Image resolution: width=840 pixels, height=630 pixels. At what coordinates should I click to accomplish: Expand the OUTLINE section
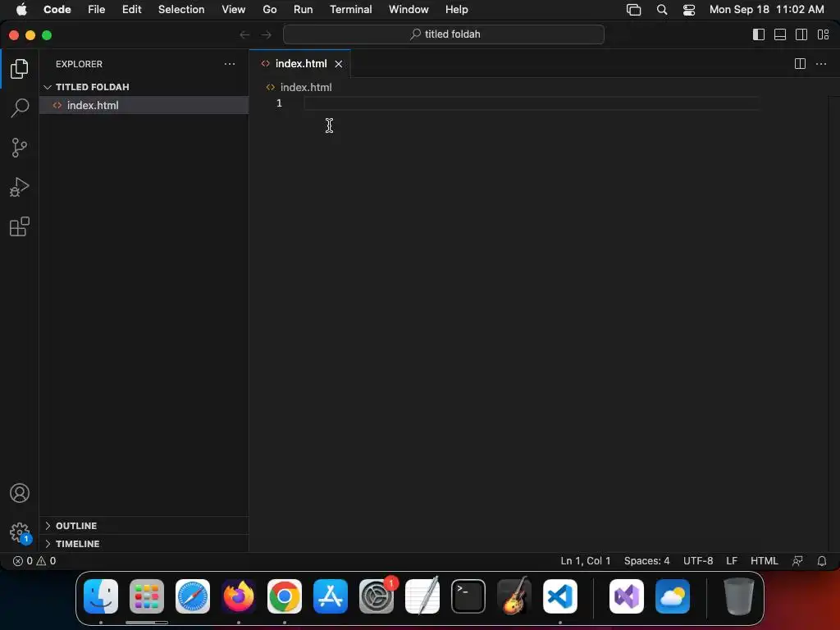tap(144, 526)
